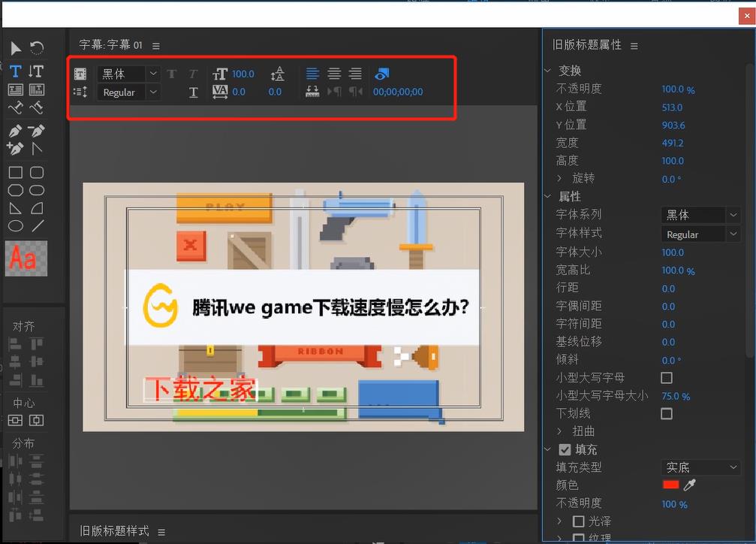Open the 实底 fill type dropdown

tap(700, 467)
